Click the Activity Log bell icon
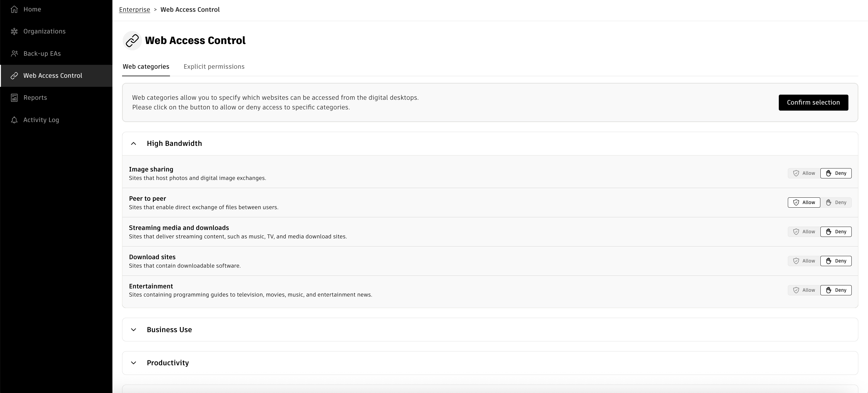 point(14,120)
